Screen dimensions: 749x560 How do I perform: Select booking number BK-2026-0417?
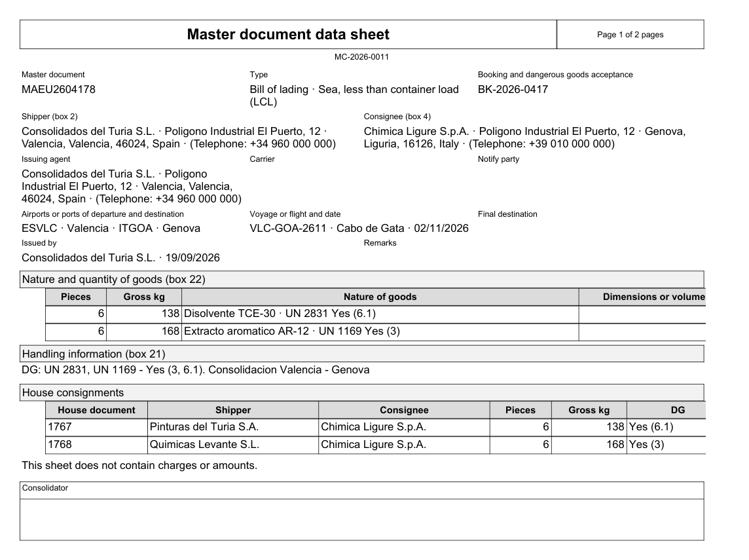[513, 89]
